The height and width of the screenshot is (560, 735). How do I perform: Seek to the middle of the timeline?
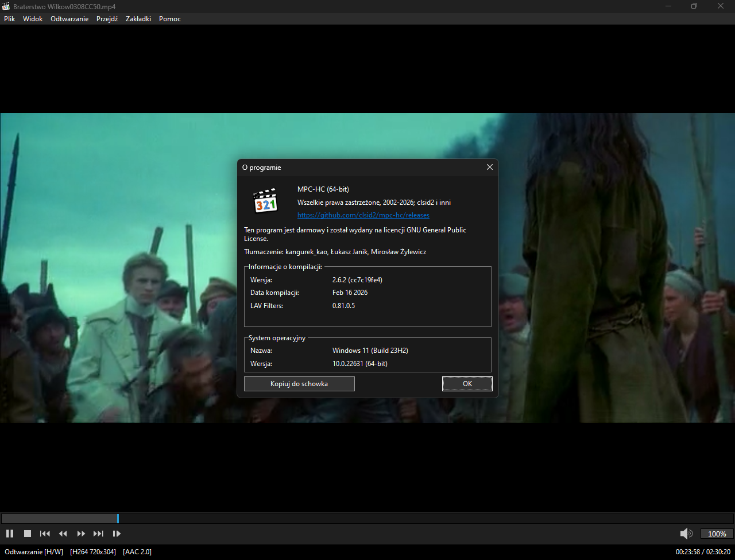(x=367, y=519)
